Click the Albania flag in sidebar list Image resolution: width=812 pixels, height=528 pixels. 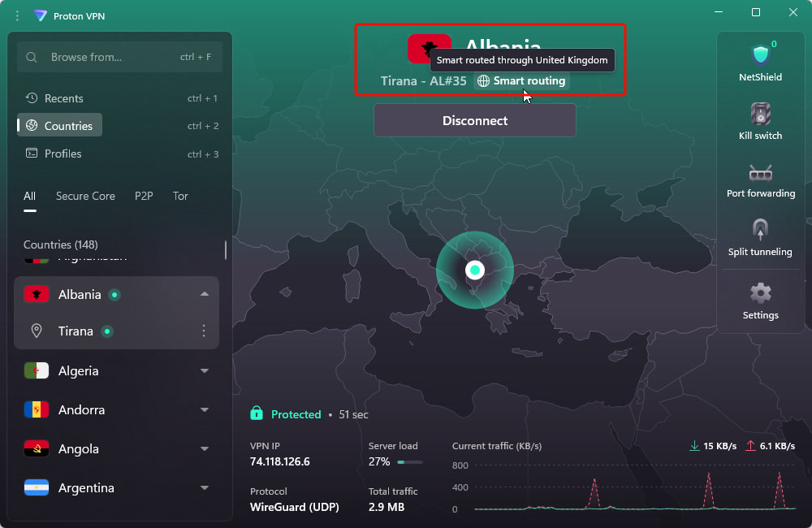coord(37,294)
